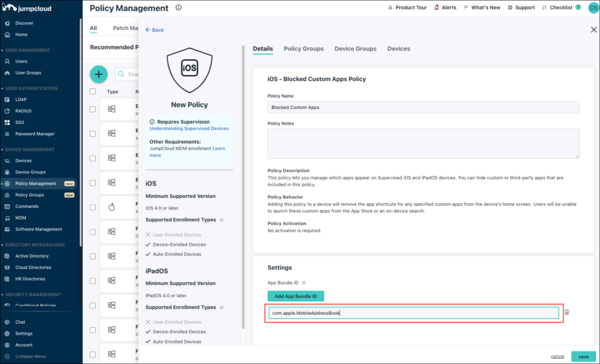Viewport: 600px width, 364px height.
Task: Go Back from new policy panel
Action: [x=155, y=30]
